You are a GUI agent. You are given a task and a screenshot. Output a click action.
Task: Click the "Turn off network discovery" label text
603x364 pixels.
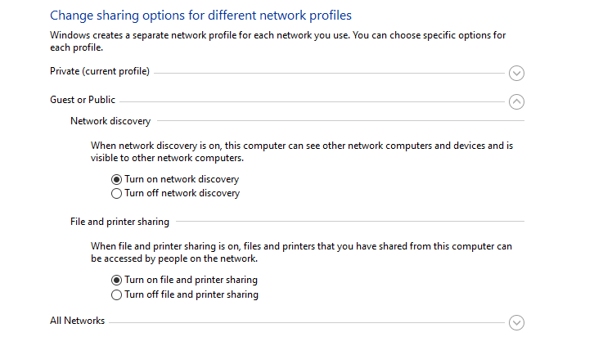(x=182, y=194)
